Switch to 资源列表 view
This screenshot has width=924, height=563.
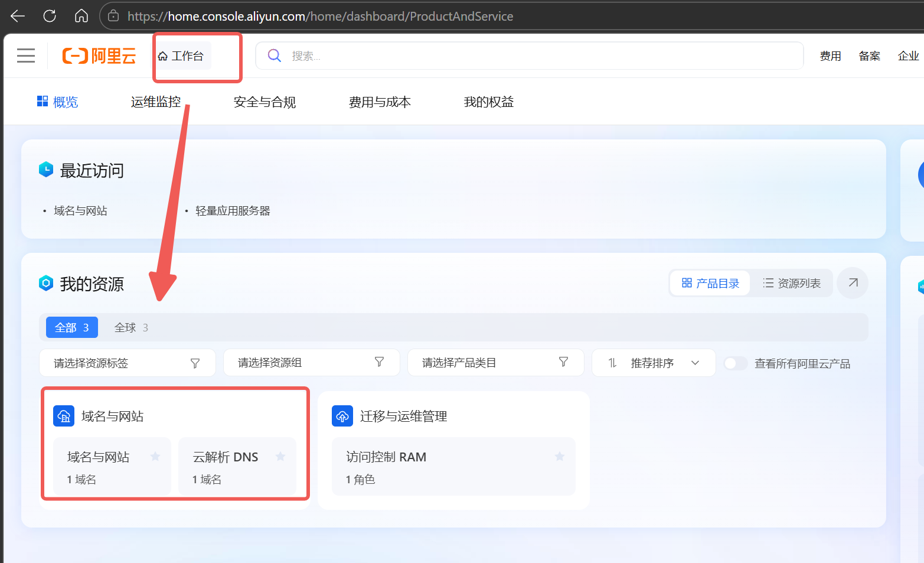tap(792, 283)
